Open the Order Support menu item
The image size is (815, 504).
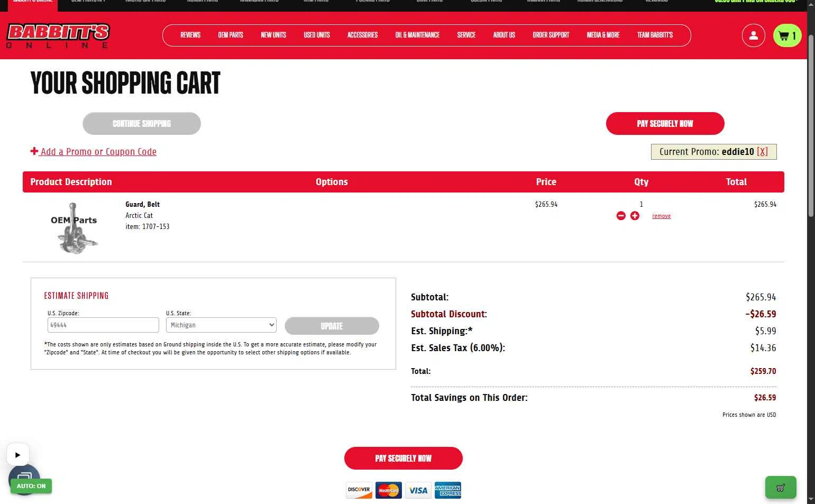(551, 35)
